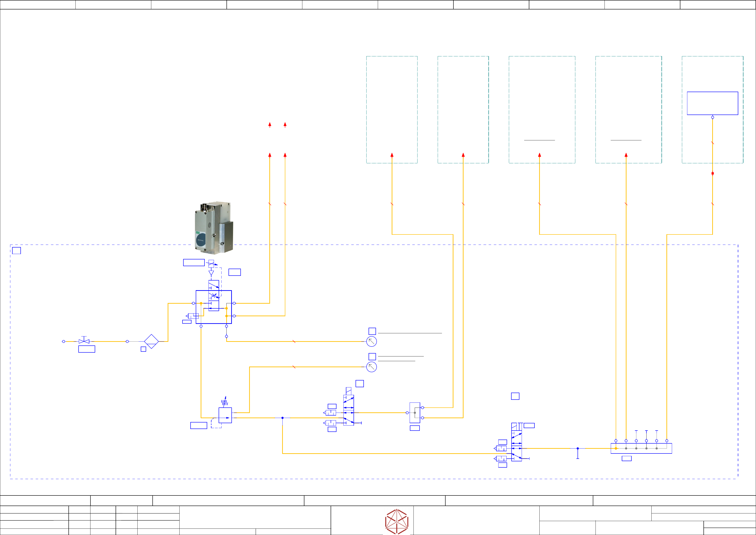Click the lower pressure gauge circle symbol
This screenshot has width=756, height=535.
coord(371,367)
